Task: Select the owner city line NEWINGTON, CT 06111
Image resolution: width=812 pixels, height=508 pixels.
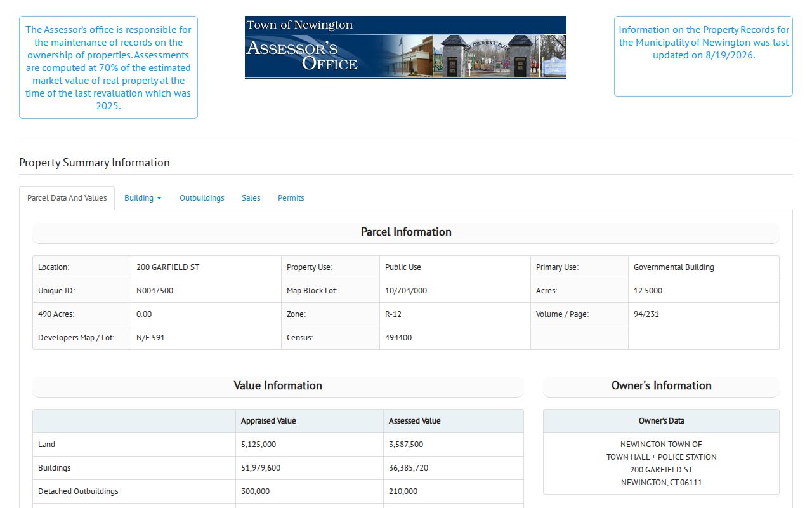Action: pyautogui.click(x=661, y=483)
